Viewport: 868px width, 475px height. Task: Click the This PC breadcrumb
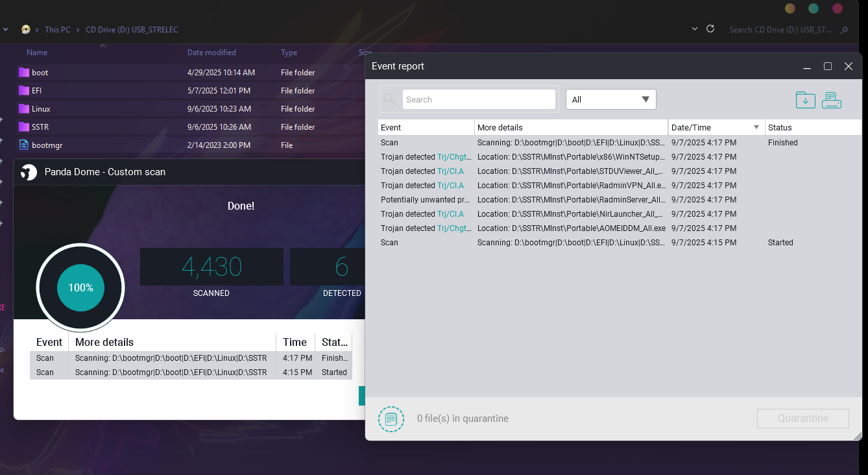tap(57, 30)
